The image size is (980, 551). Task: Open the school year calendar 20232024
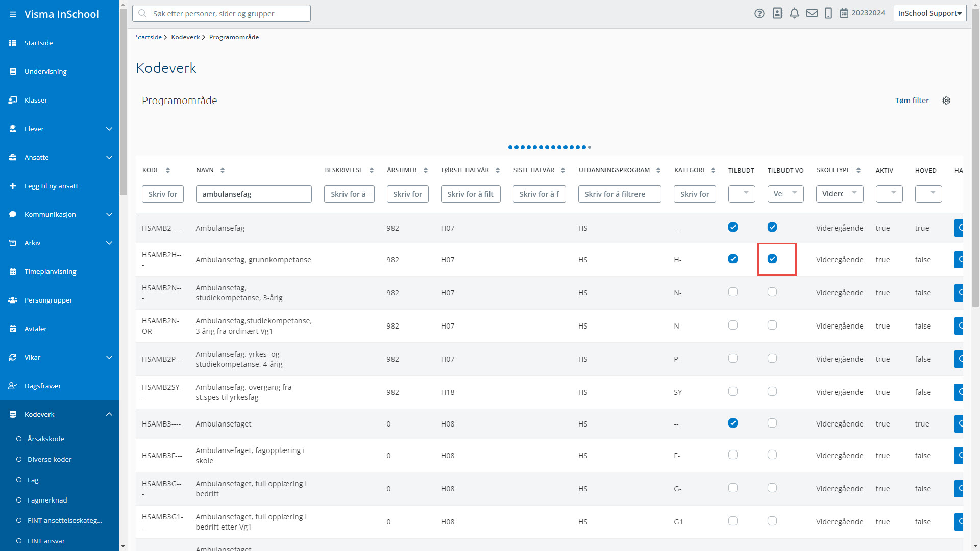[863, 13]
